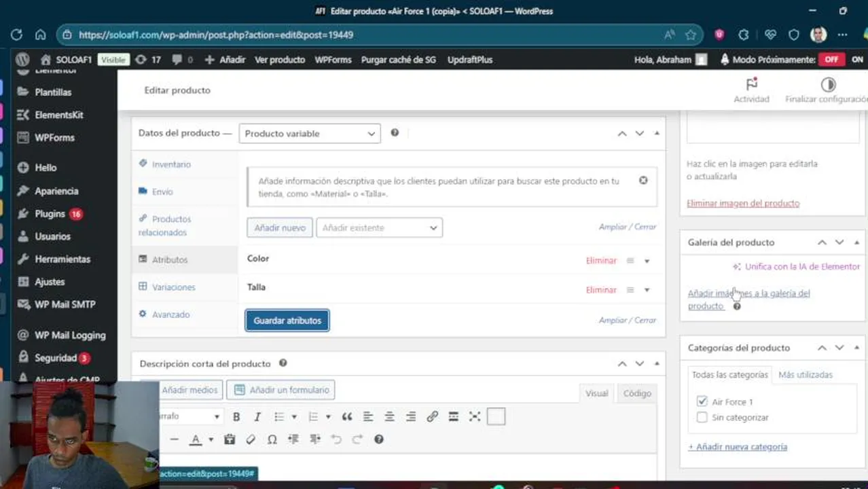Insert link with chain icon
The height and width of the screenshot is (489, 868).
tap(432, 417)
